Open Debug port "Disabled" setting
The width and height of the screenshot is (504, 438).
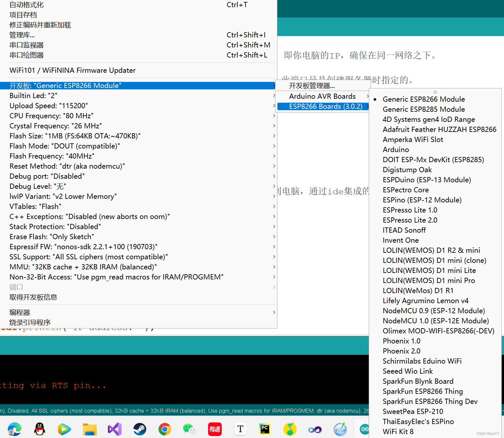point(138,176)
